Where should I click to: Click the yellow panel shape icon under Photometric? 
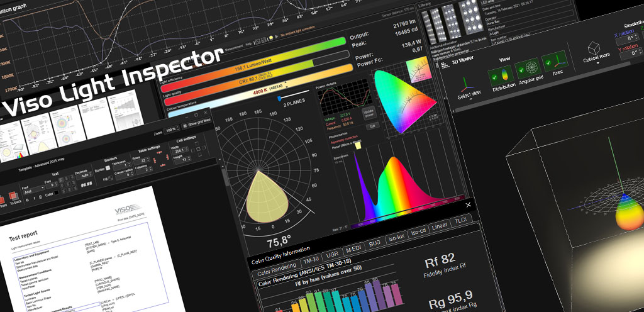coord(358,146)
